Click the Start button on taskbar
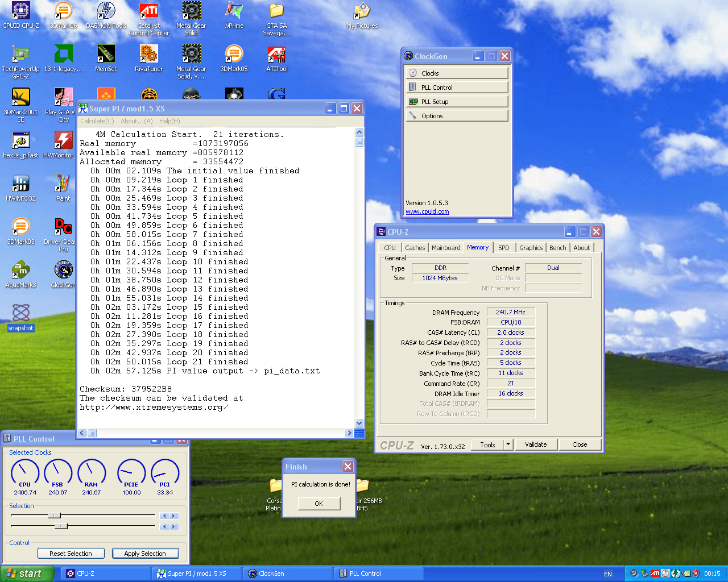The image size is (728, 582). [26, 573]
